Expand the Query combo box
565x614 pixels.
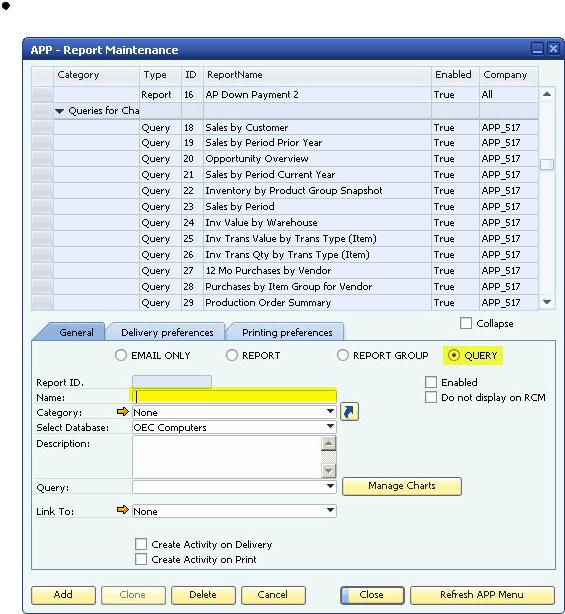click(x=330, y=486)
